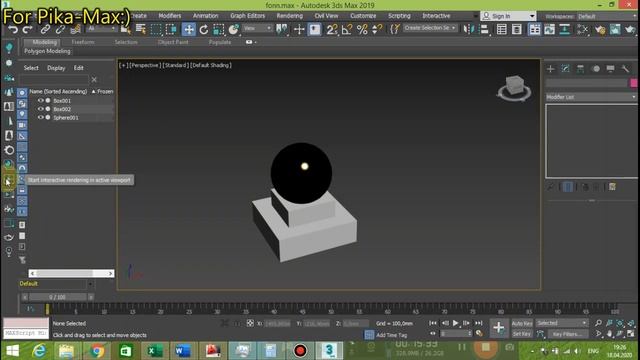Activate the rectangular selection region tool
The width and height of the screenshot is (640, 360).
click(x=156, y=29)
